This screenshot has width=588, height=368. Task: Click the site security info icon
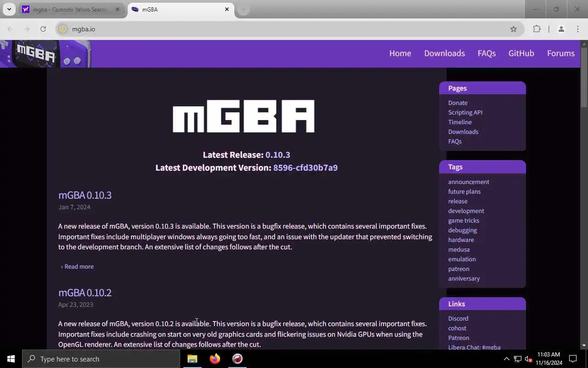(x=63, y=29)
